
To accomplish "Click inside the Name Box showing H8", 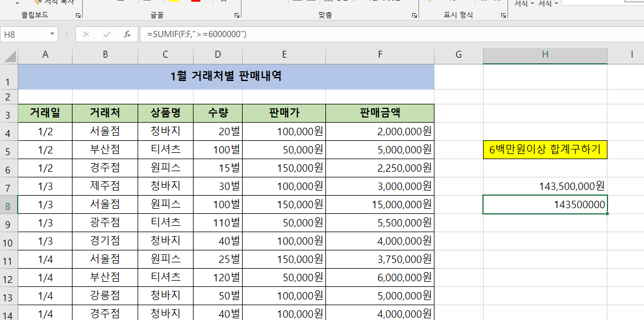I will [x=25, y=34].
